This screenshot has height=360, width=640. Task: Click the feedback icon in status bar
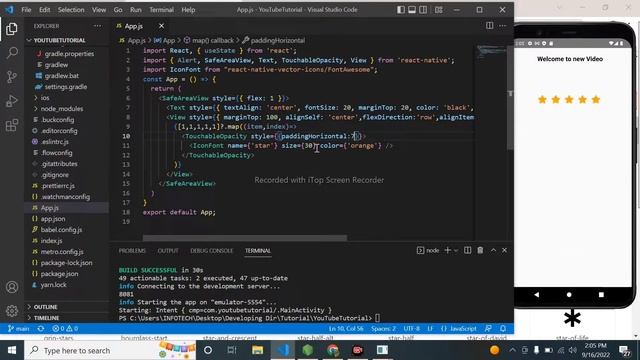point(488,329)
